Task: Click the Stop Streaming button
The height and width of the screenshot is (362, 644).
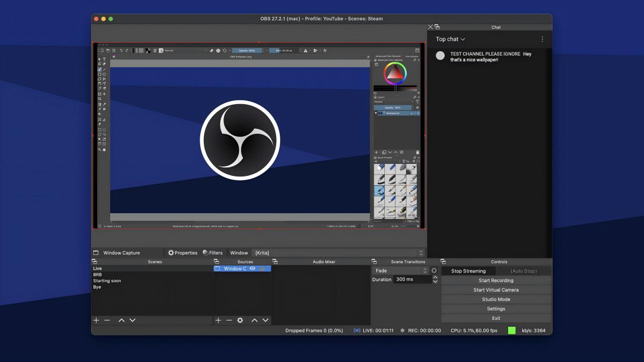Action: (x=468, y=271)
